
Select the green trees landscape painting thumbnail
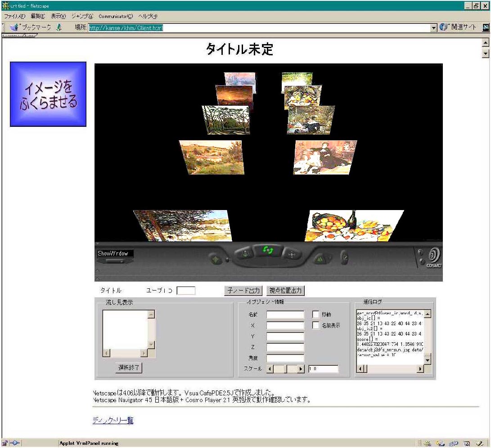tap(226, 120)
